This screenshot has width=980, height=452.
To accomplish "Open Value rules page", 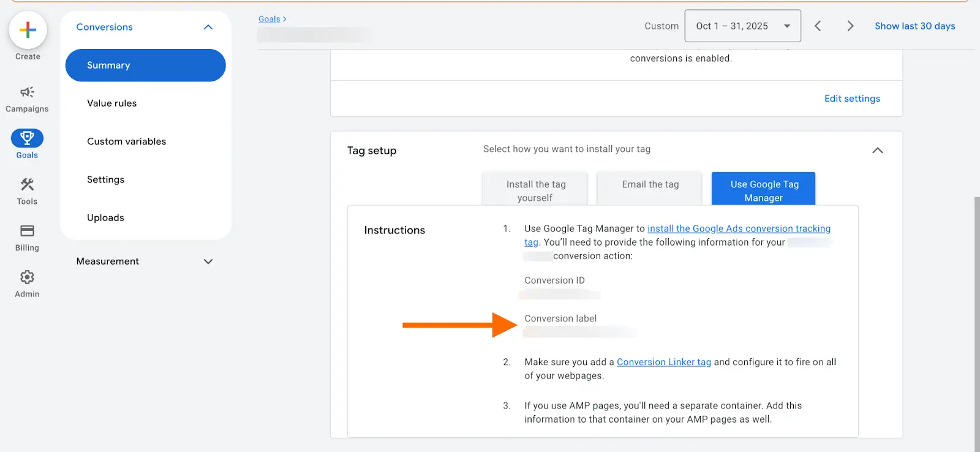I will point(112,104).
